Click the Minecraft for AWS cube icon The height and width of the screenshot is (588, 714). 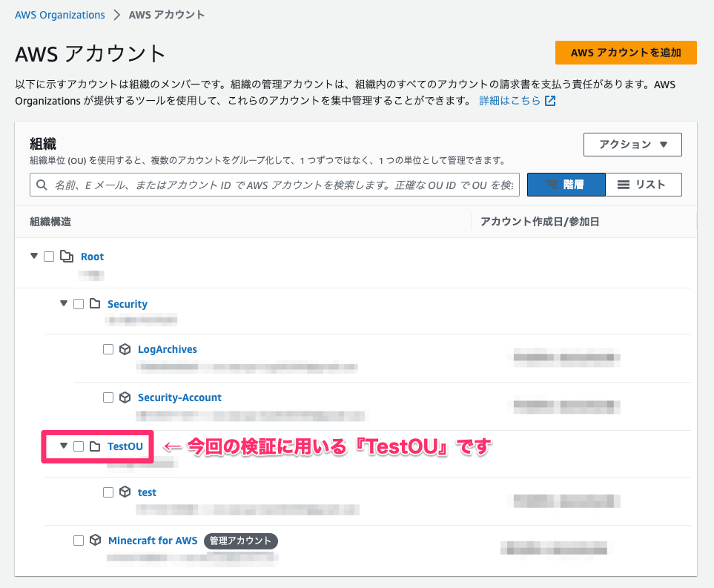point(95,541)
